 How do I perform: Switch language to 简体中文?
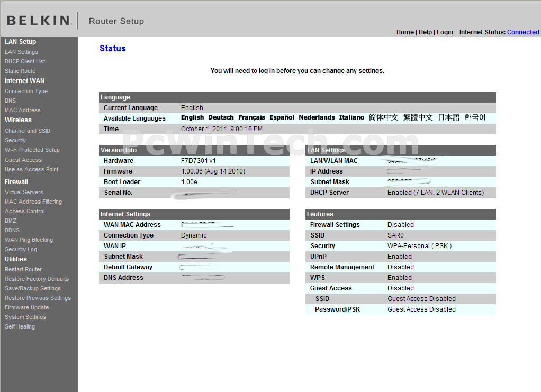pyautogui.click(x=383, y=117)
